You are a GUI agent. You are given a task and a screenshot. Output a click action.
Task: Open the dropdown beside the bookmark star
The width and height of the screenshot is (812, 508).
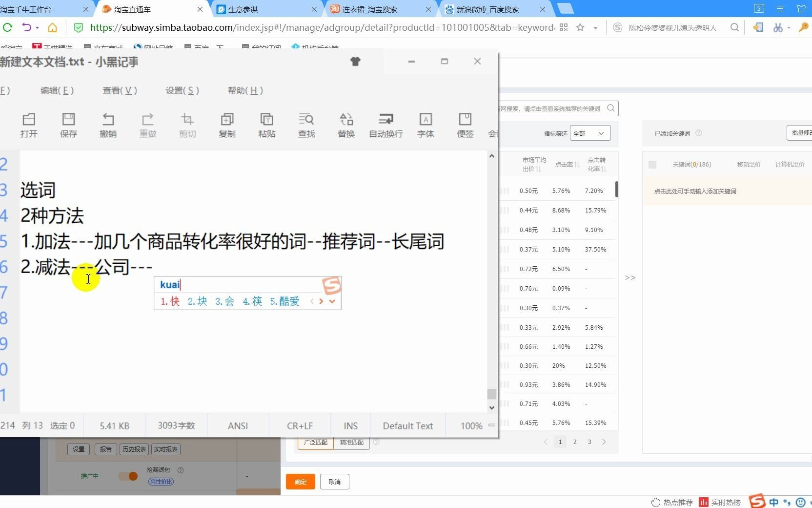(595, 28)
